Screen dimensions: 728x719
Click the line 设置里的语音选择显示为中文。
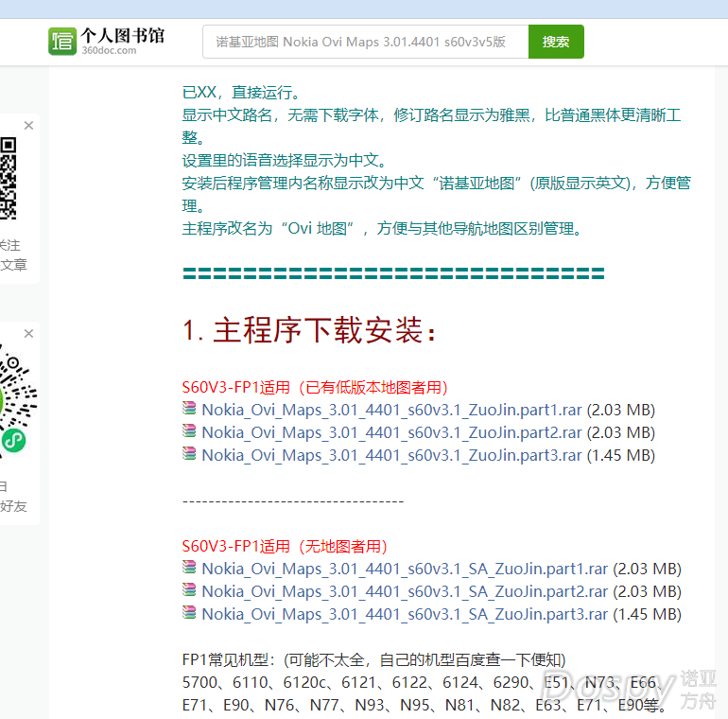(x=285, y=161)
